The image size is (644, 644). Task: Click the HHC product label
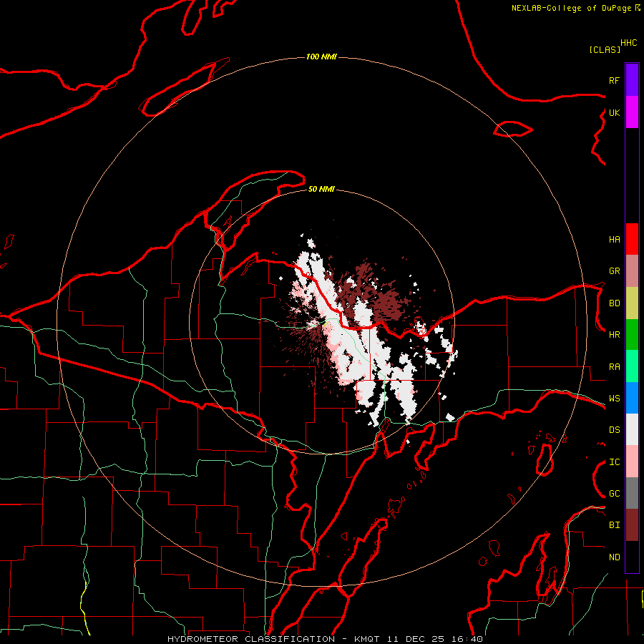click(x=629, y=43)
